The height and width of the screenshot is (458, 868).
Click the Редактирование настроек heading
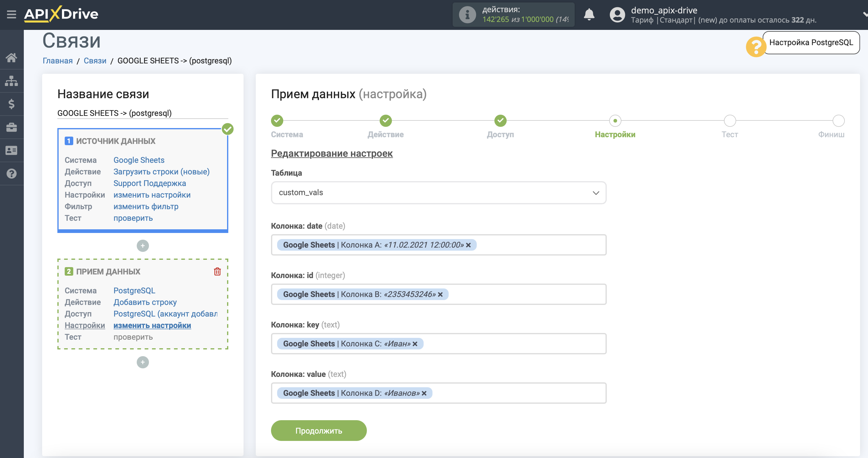tap(331, 154)
